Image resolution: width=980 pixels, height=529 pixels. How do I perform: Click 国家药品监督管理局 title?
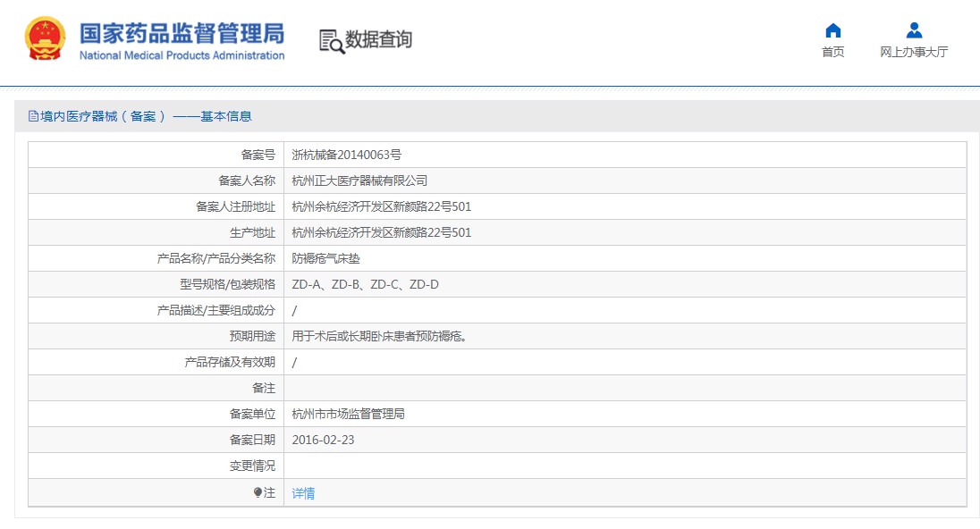pyautogui.click(x=182, y=33)
